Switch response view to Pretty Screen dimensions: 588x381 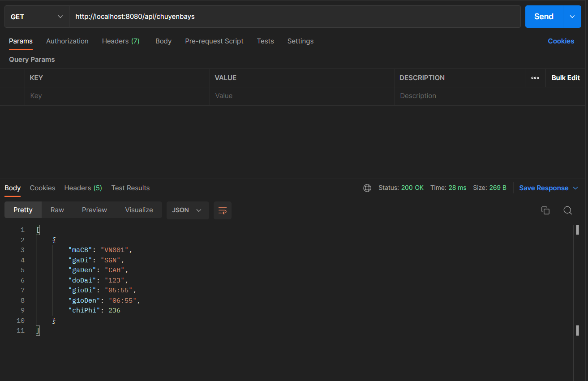pyautogui.click(x=23, y=210)
